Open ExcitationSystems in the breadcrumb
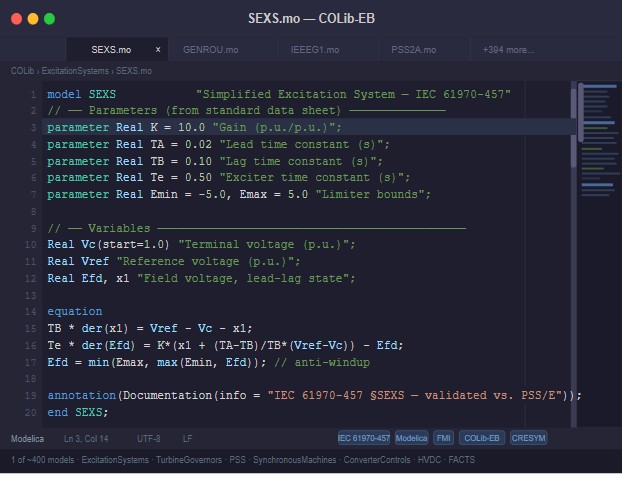 tap(75, 71)
